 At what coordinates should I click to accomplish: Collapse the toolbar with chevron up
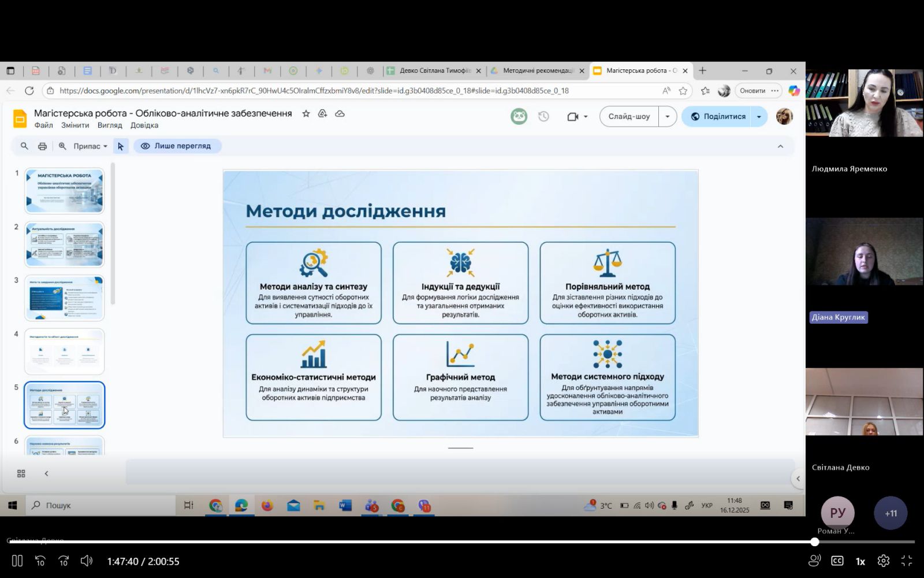point(780,146)
